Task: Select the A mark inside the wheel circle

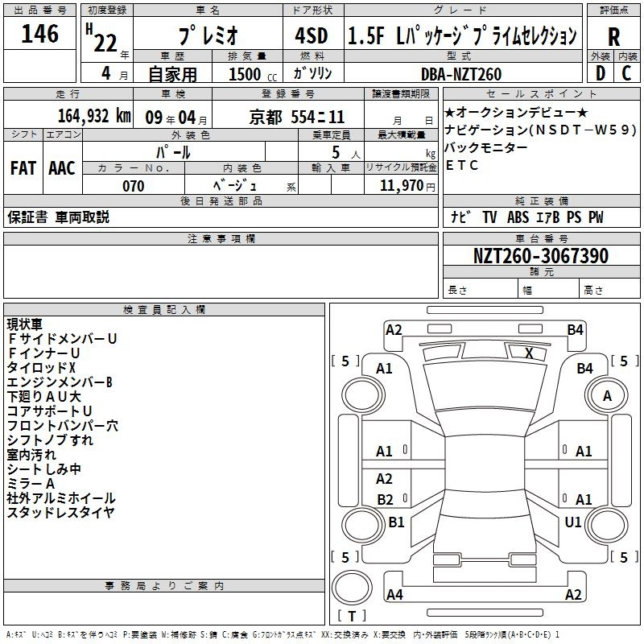Action: coord(607,396)
